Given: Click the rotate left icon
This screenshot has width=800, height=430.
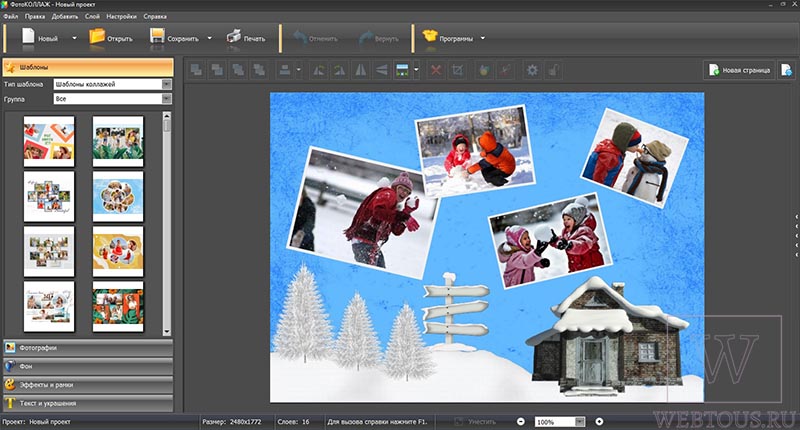Looking at the screenshot, I should (319, 70).
